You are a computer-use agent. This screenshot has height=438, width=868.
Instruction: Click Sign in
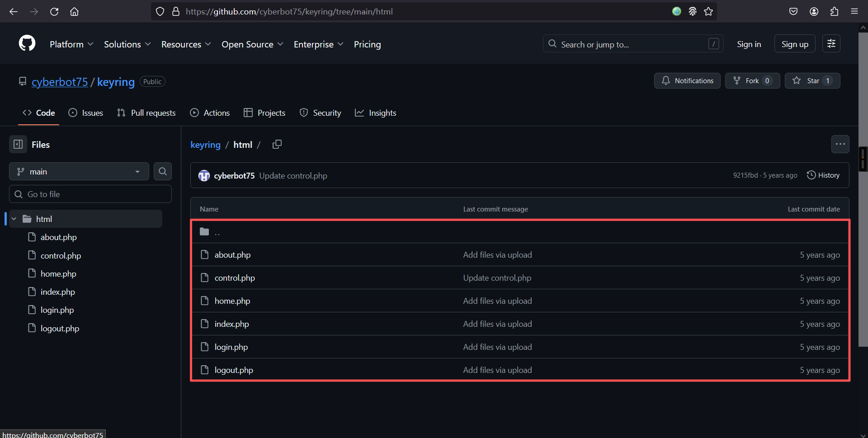(x=749, y=44)
